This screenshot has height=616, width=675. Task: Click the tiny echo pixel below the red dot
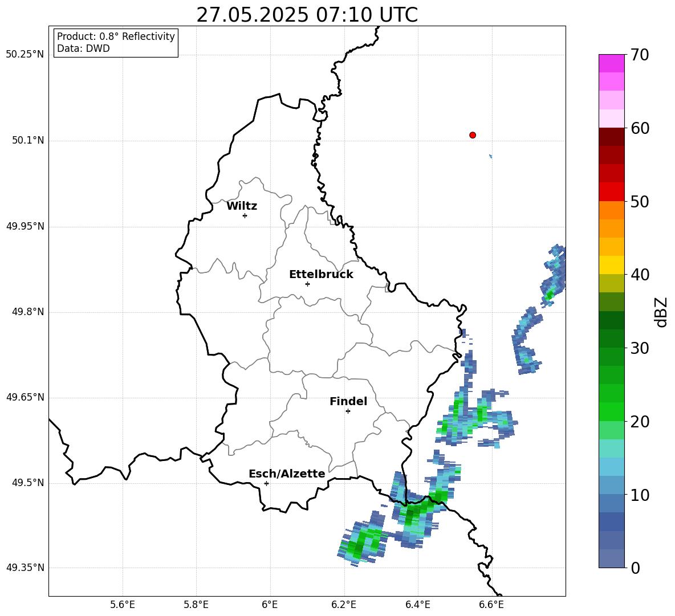coord(491,156)
